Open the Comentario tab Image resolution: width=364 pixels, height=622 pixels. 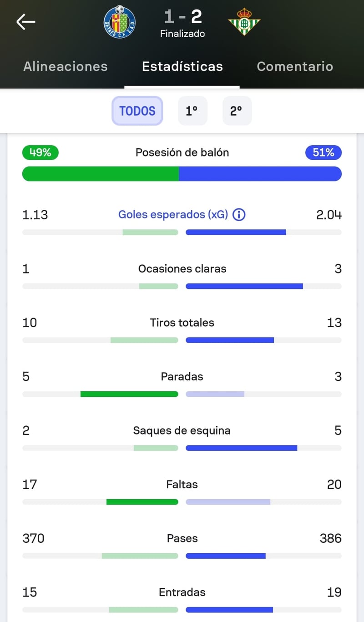(x=295, y=66)
